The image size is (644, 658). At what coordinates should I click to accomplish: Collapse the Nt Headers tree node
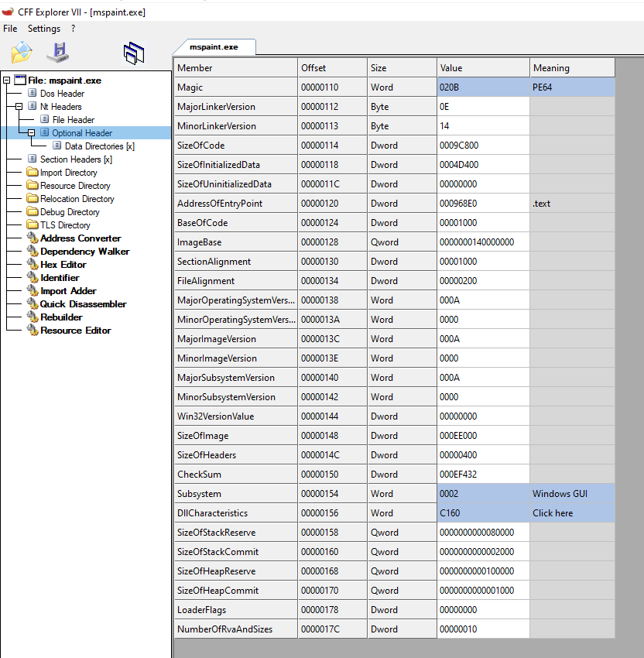tap(19, 106)
